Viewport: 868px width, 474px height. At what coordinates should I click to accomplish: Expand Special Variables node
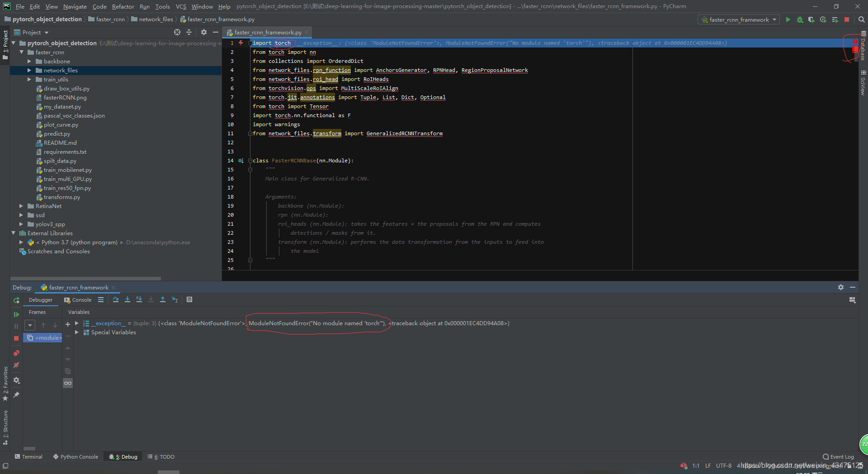(x=77, y=332)
